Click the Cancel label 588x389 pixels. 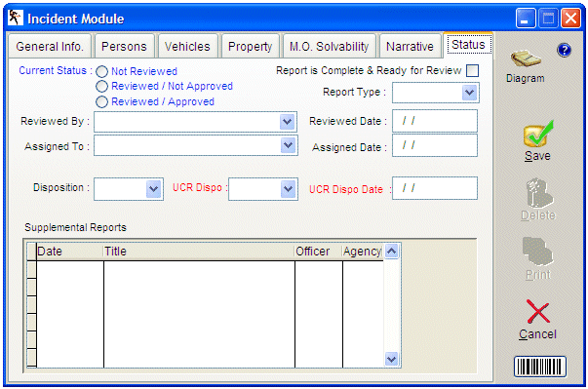(537, 333)
